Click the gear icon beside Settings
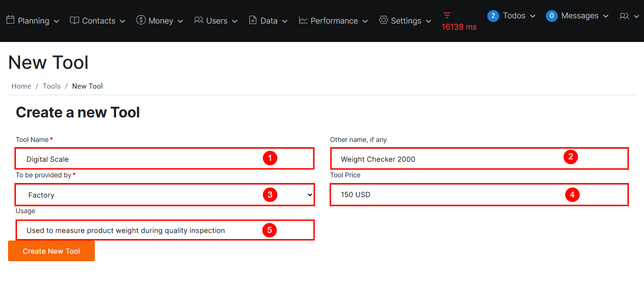644x290 pixels. 384,20
